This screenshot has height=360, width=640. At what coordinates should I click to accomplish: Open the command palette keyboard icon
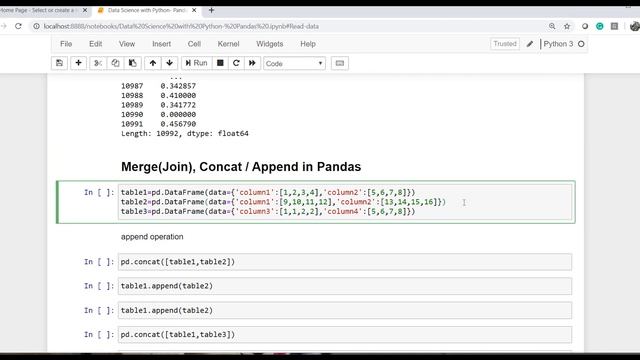340,63
